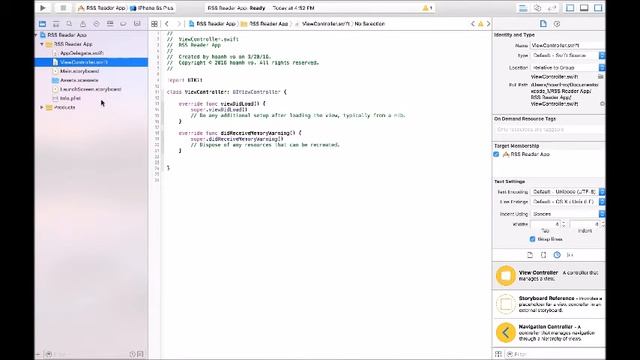This screenshot has width=640, height=360.
Task: Open the Report navigator tab
Action: [137, 24]
